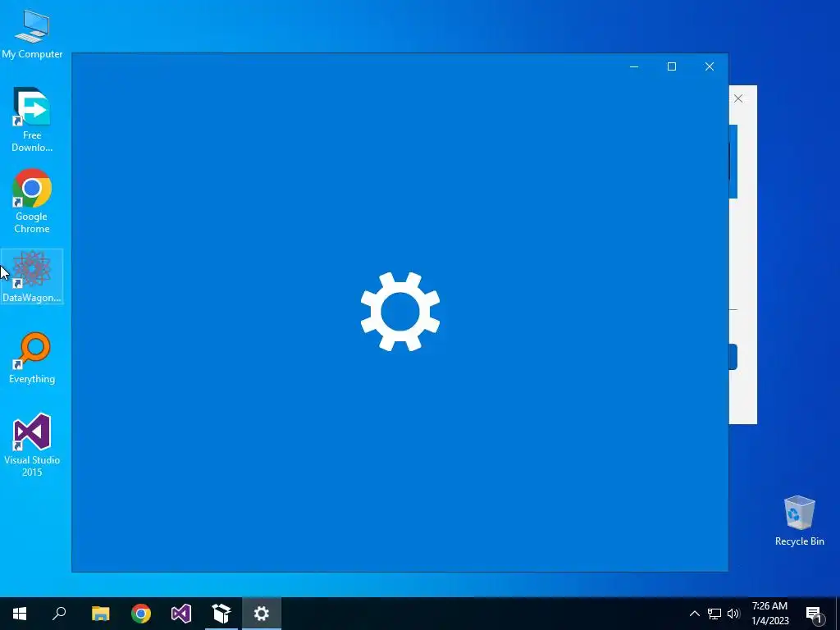Launch Visual Studio from the taskbar
This screenshot has width=840, height=630.
[x=181, y=614]
